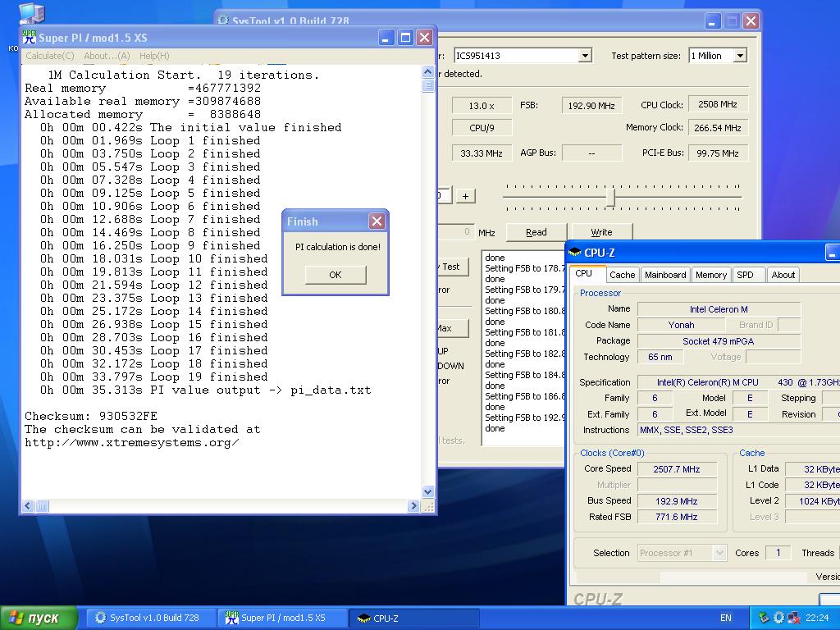Switch to the About tab in CPU-Z

[783, 275]
